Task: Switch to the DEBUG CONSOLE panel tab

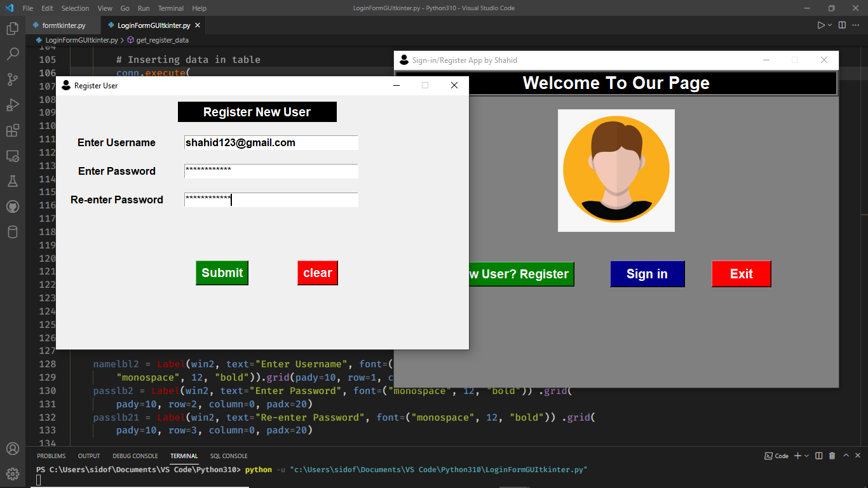Action: click(135, 456)
